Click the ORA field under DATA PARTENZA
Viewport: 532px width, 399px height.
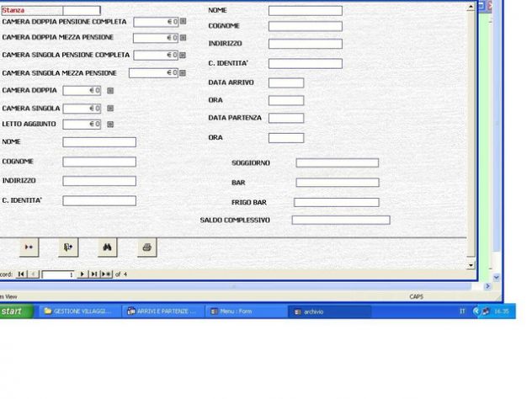(x=286, y=138)
